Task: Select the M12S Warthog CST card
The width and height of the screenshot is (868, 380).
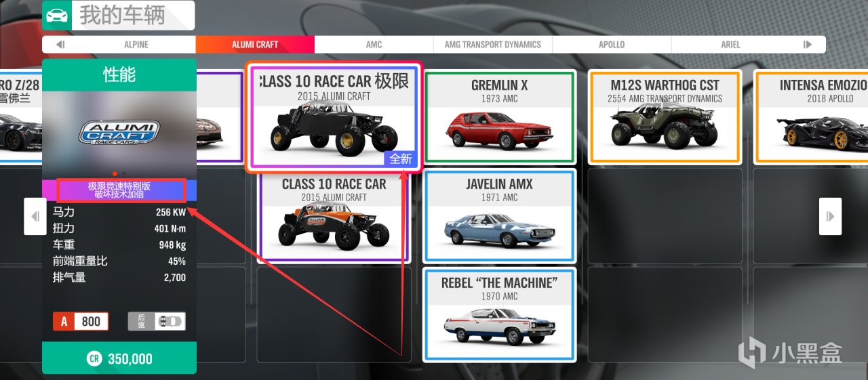Action: (665, 117)
